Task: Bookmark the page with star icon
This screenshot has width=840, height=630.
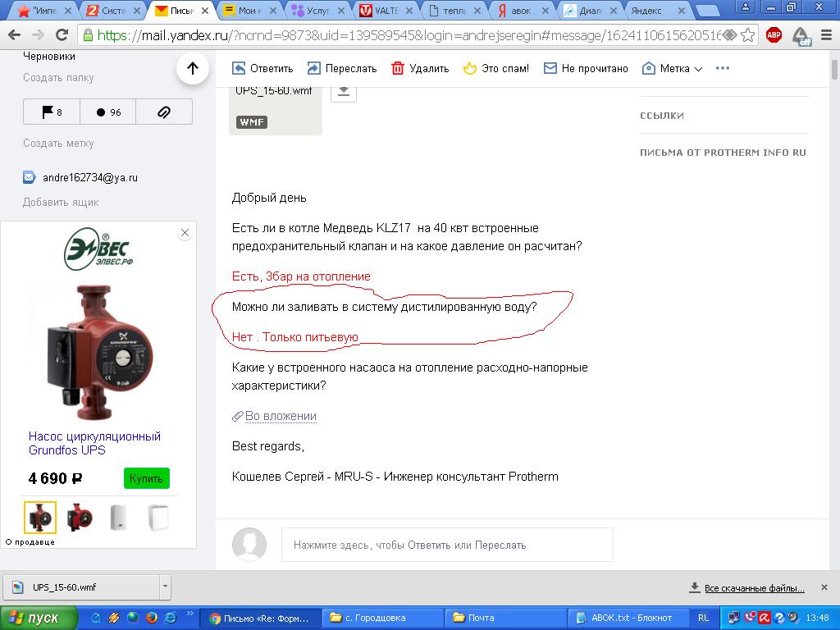Action: click(747, 35)
